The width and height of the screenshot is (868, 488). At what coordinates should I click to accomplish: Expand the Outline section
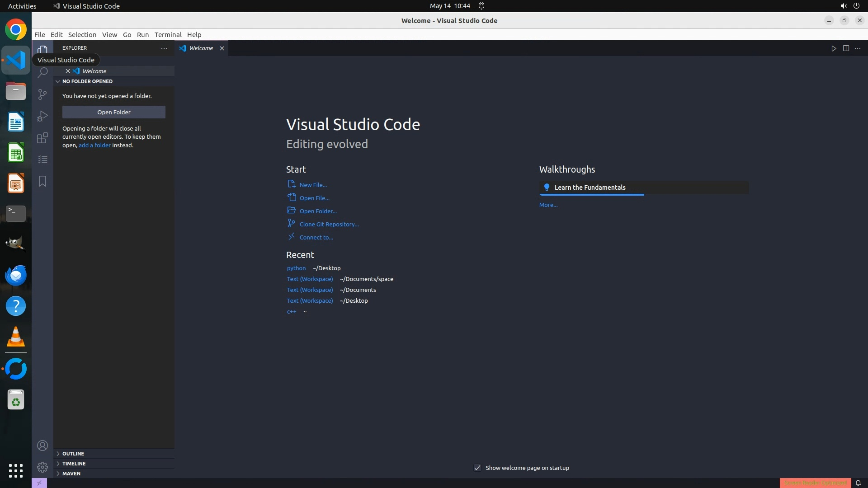73,453
